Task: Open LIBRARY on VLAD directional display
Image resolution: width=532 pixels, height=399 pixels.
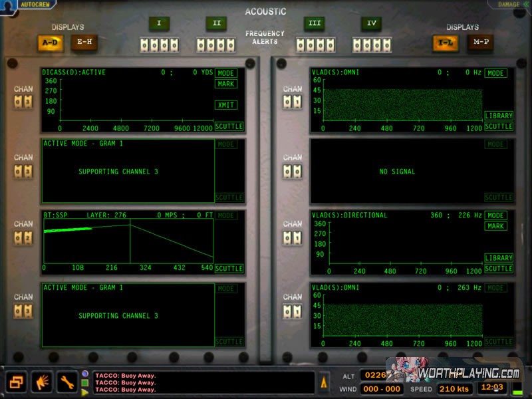Action: [x=498, y=258]
